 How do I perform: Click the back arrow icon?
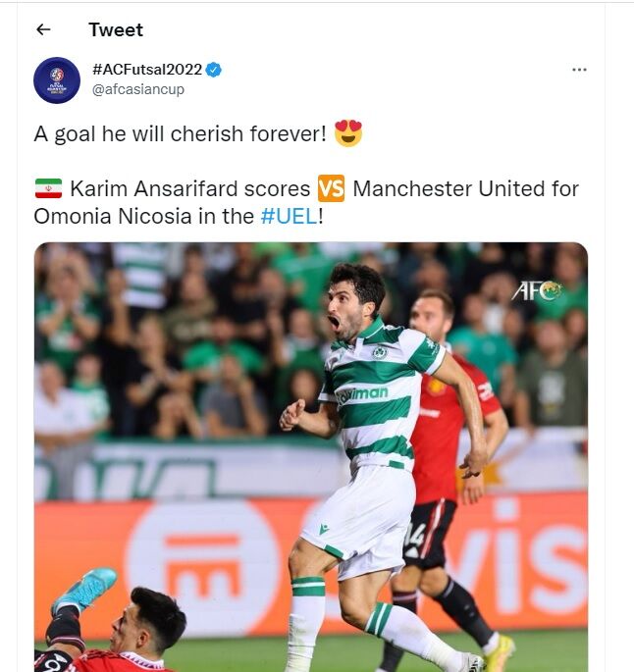click(43, 29)
